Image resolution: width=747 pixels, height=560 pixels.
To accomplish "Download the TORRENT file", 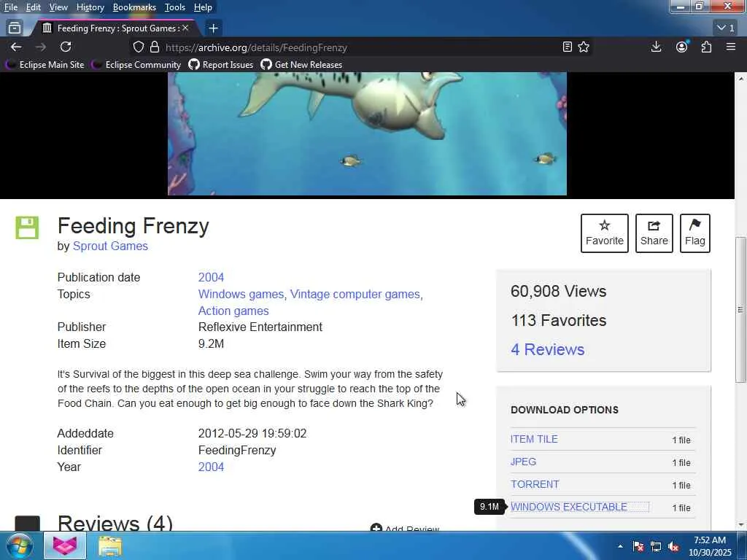I will [535, 484].
